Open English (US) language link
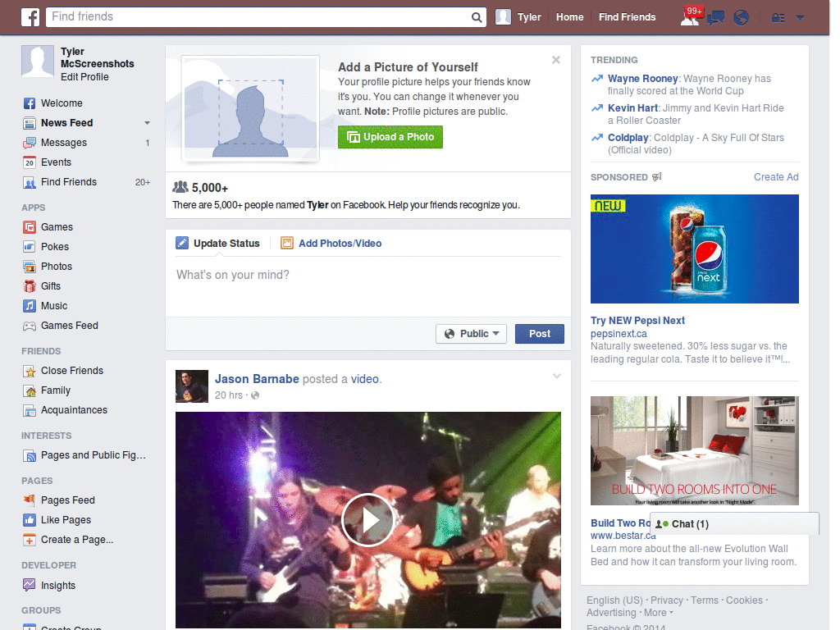The width and height of the screenshot is (840, 630). click(x=614, y=600)
